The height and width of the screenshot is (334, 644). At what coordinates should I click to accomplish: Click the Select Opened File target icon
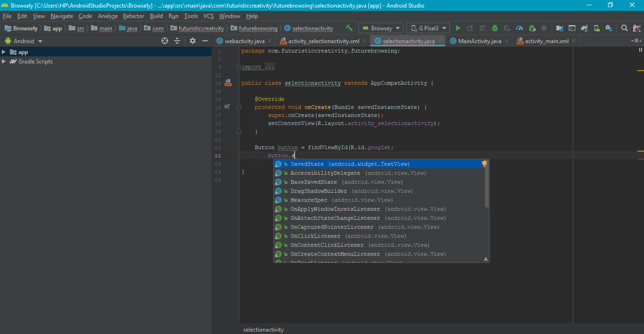tap(165, 41)
